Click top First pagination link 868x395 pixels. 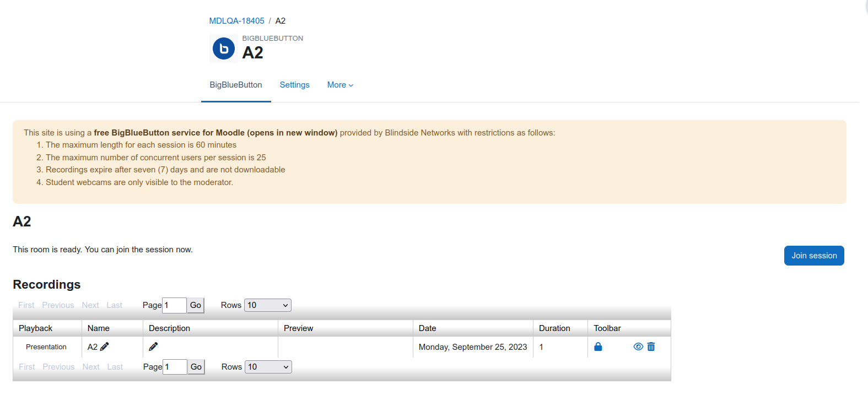click(26, 305)
